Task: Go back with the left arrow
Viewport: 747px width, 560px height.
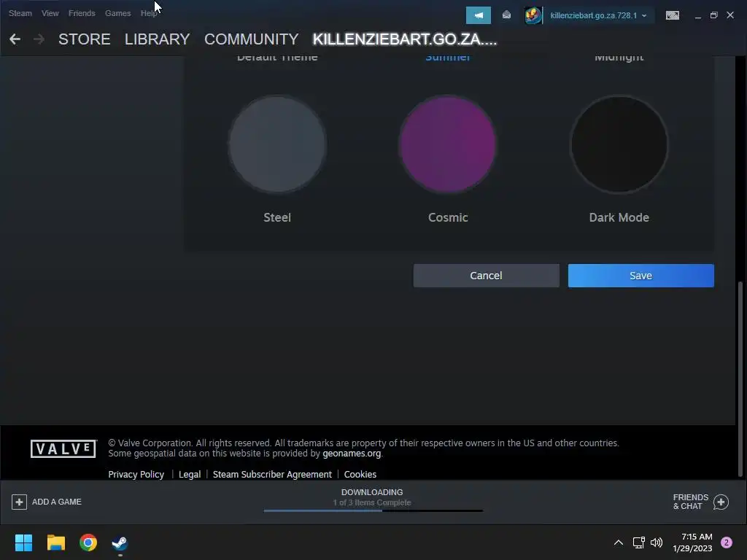Action: point(15,39)
